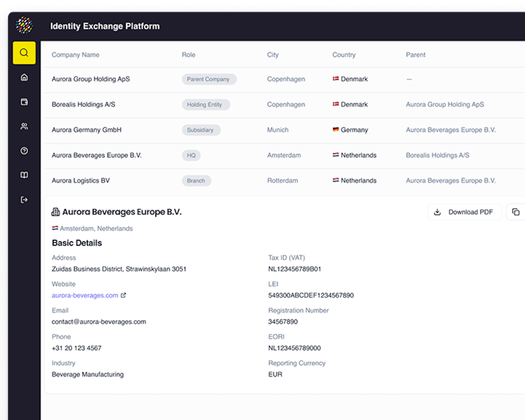Open the users icon in sidebar

point(24,126)
